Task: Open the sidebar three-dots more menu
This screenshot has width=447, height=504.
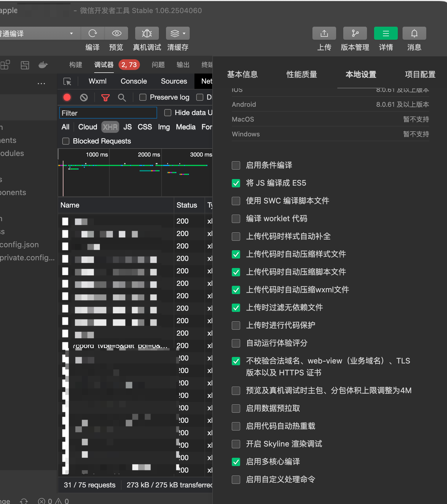Action: click(x=41, y=84)
